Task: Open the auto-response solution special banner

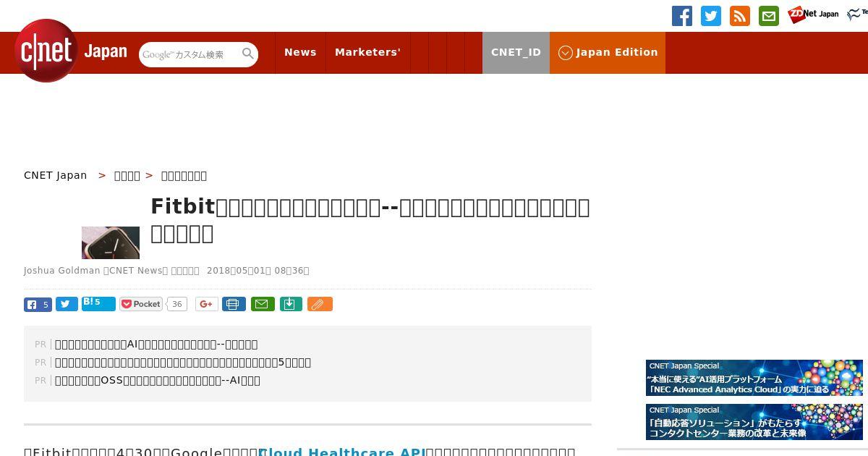Action: tap(754, 422)
